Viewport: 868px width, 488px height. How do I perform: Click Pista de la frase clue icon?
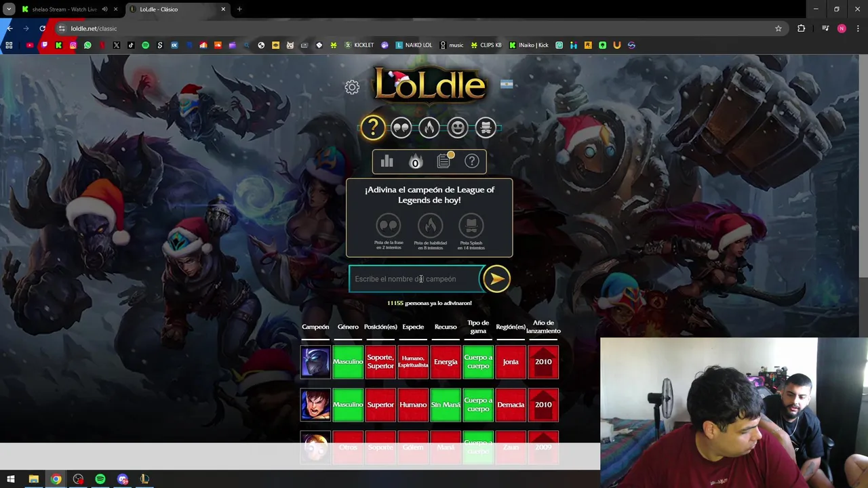[x=389, y=226]
